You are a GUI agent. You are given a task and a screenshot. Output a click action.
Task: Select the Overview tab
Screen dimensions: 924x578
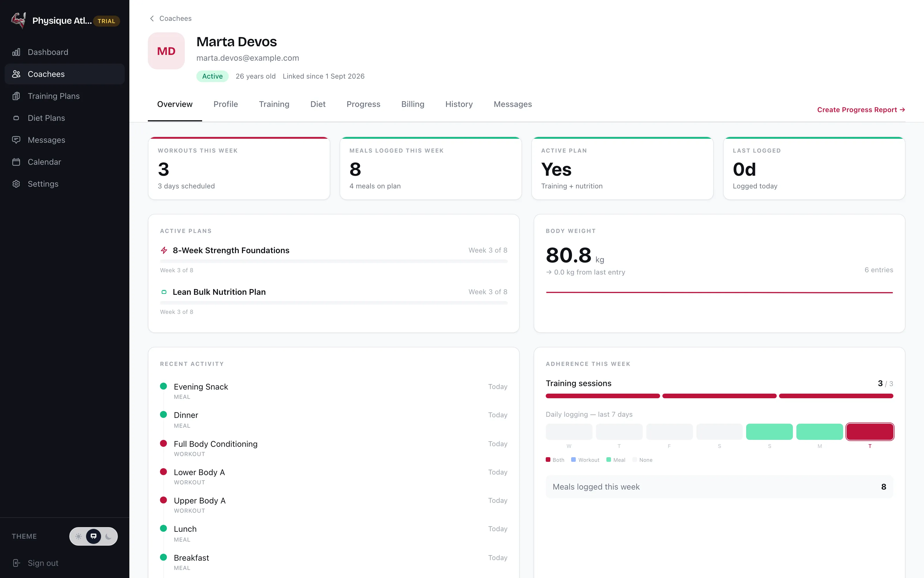(x=175, y=104)
